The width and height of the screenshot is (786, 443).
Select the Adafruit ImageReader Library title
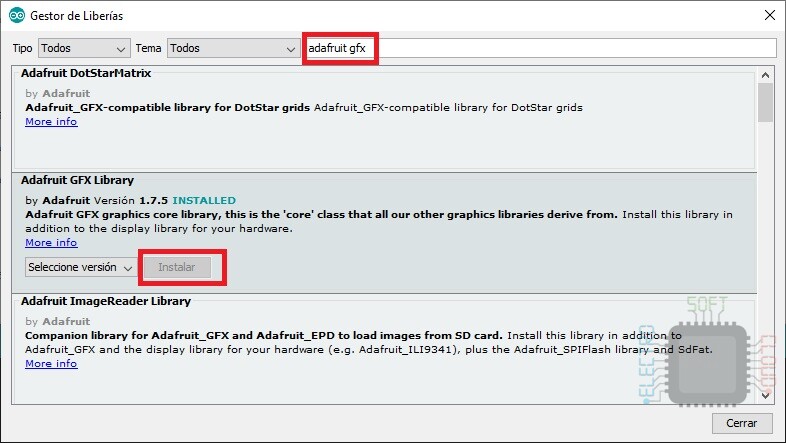tap(106, 301)
